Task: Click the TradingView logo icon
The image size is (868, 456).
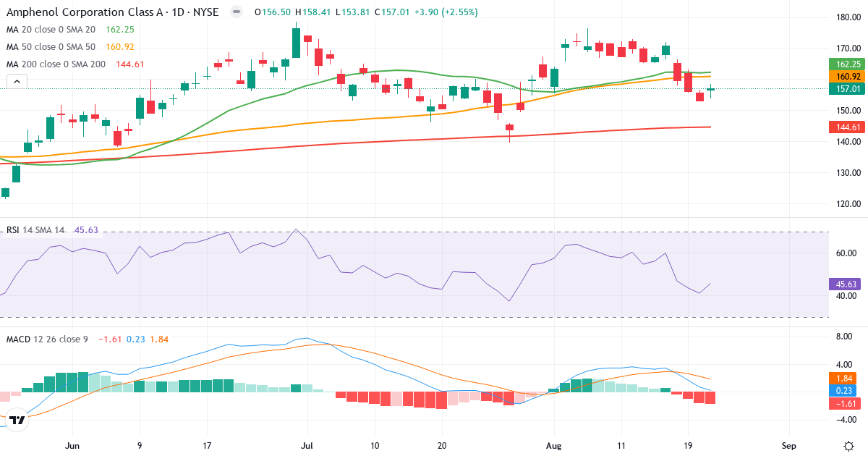Action: [17, 419]
